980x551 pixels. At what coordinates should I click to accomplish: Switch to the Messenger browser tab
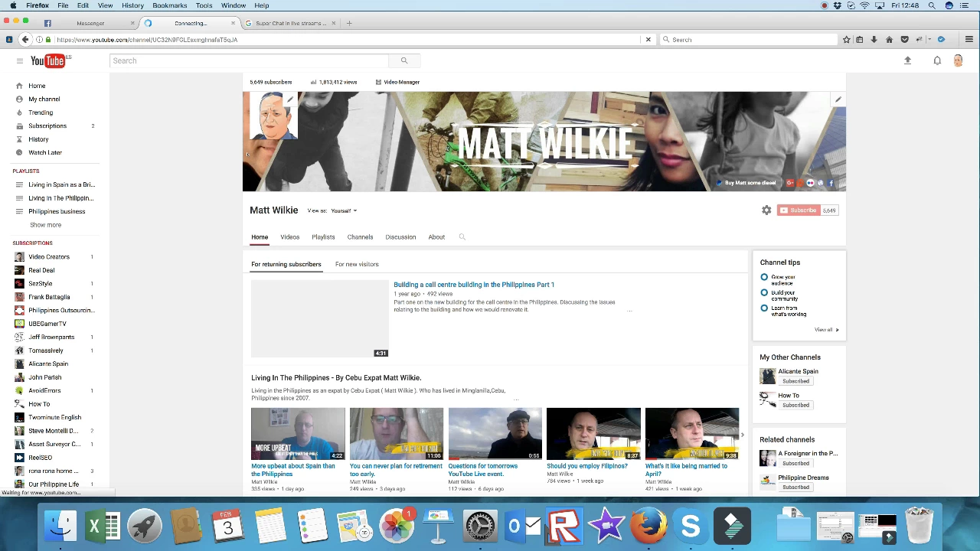[x=90, y=23]
